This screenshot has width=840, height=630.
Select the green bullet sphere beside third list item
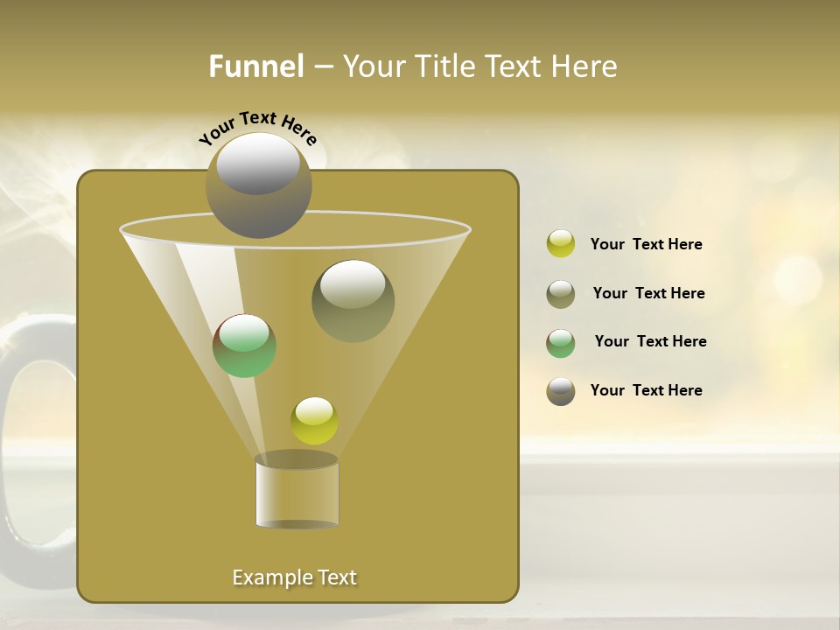560,343
